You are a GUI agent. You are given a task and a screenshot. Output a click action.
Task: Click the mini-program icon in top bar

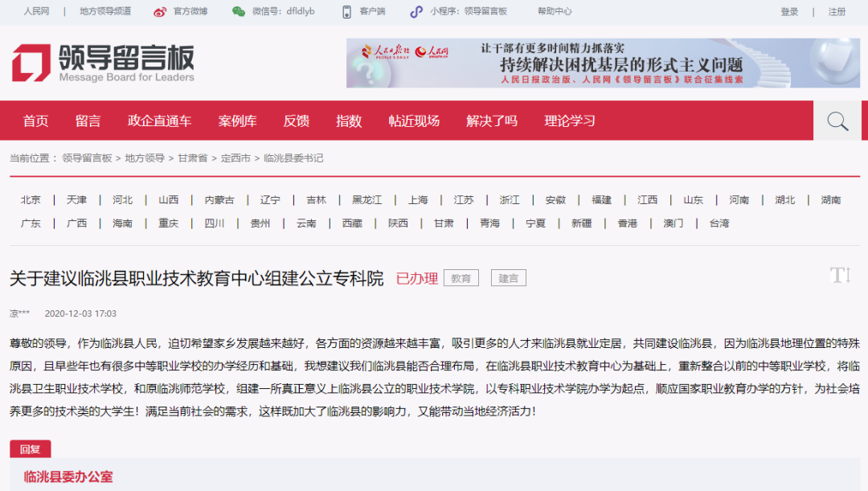(x=416, y=12)
